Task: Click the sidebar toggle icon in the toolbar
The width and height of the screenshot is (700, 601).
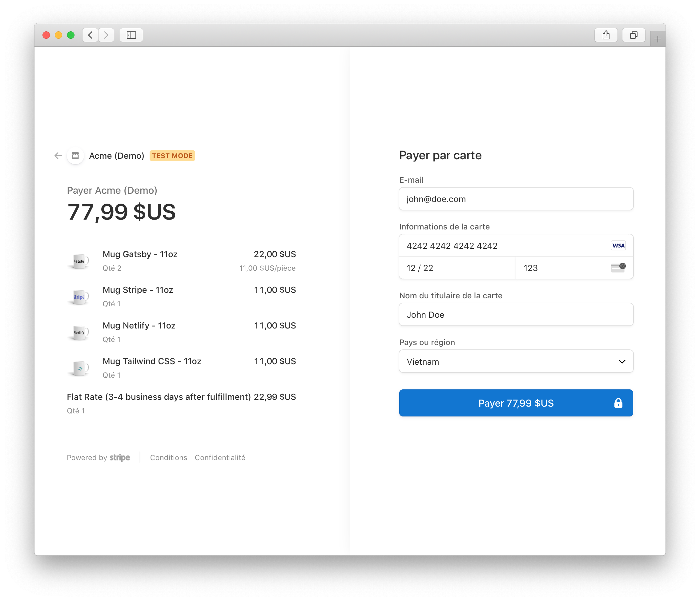Action: coord(131,35)
